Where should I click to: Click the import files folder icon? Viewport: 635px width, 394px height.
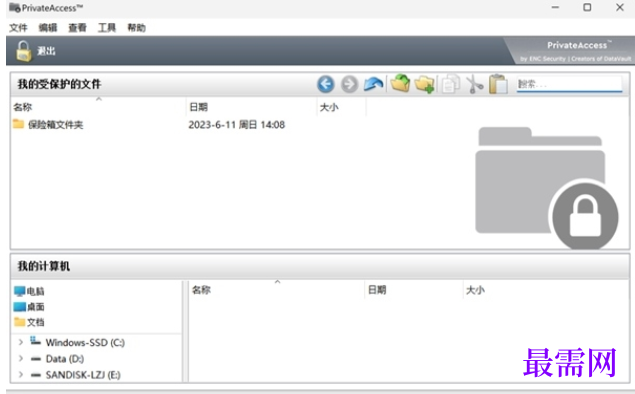[x=400, y=83]
